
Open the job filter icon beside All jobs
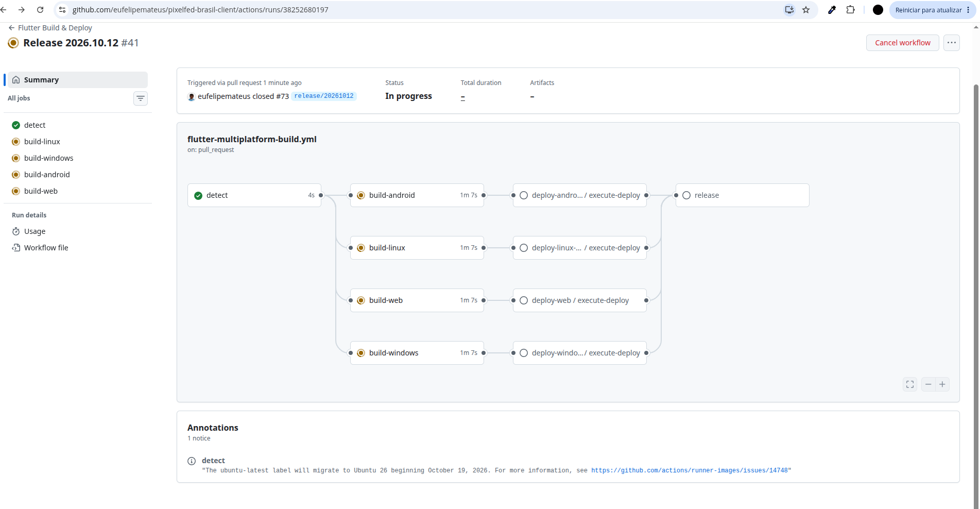(x=141, y=98)
